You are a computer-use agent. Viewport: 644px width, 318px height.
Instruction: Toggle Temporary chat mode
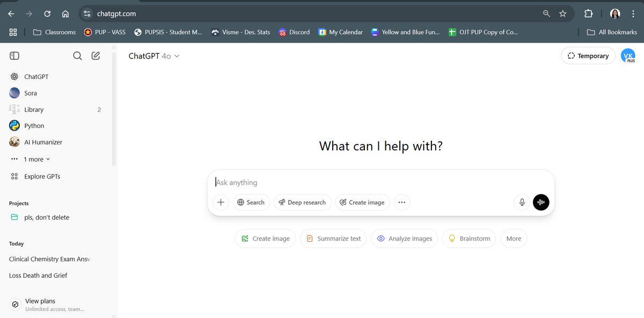[x=588, y=56]
